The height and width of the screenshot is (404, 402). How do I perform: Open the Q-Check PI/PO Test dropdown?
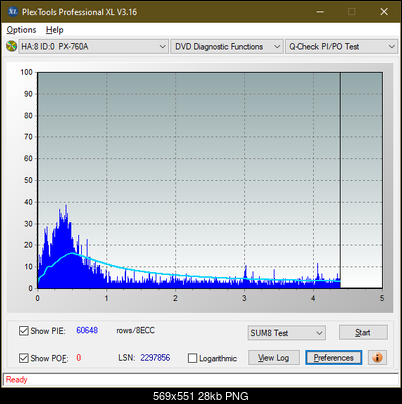pos(341,47)
